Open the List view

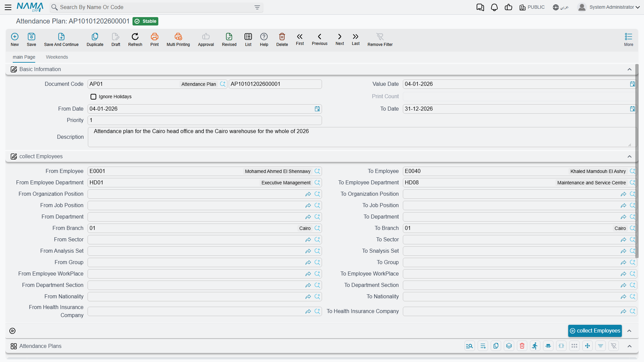point(248,40)
